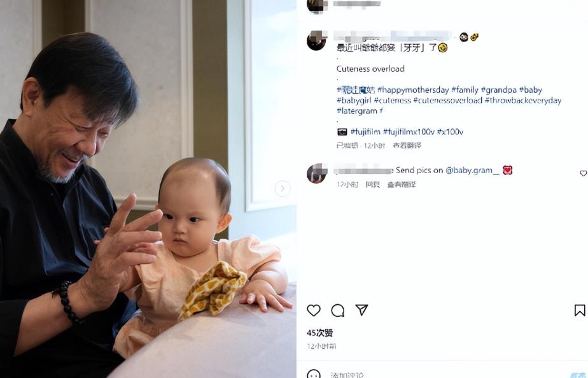Open the commenter's profile picture
This screenshot has width=588, height=378.
tap(317, 173)
